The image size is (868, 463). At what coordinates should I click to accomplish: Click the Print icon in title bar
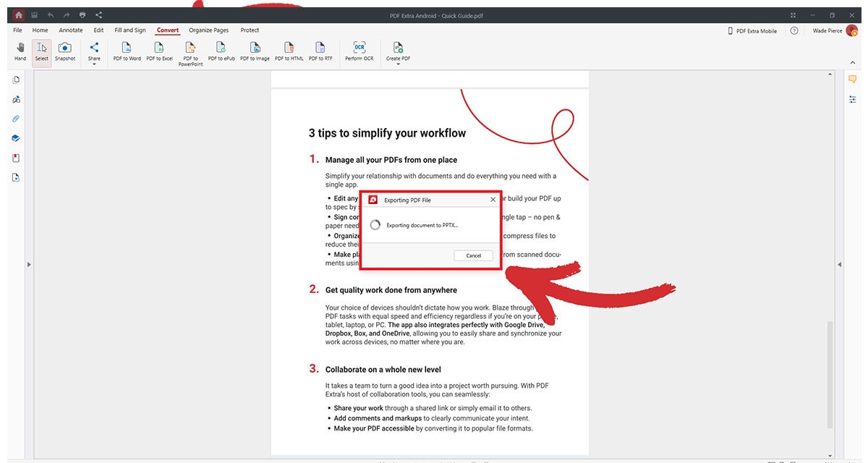[x=82, y=14]
